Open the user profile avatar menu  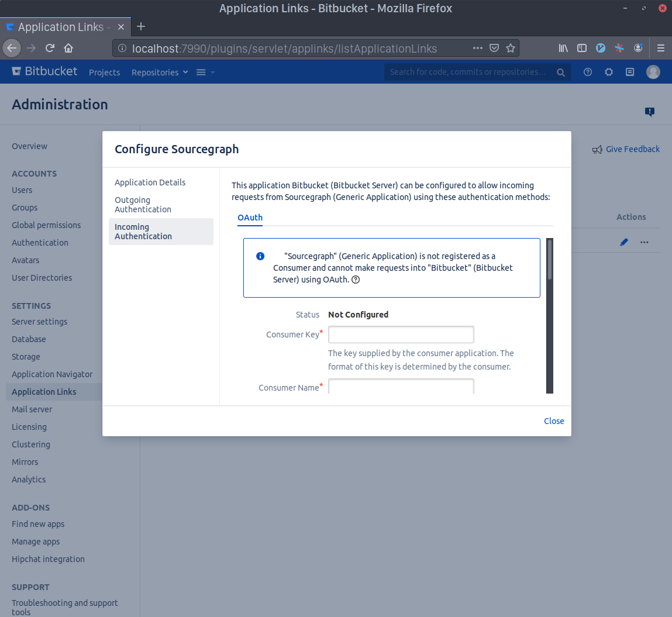pyautogui.click(x=653, y=72)
